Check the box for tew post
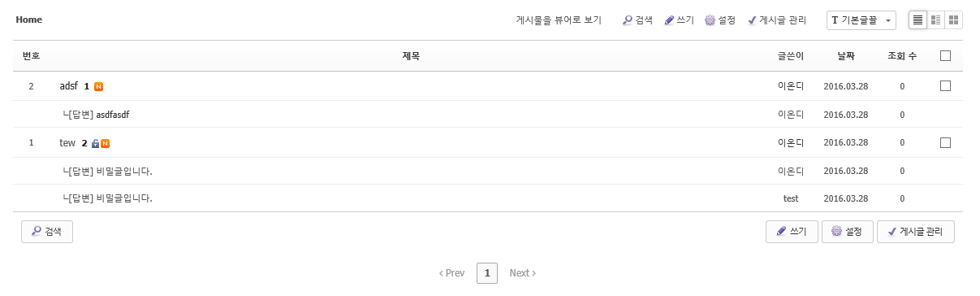 945,142
